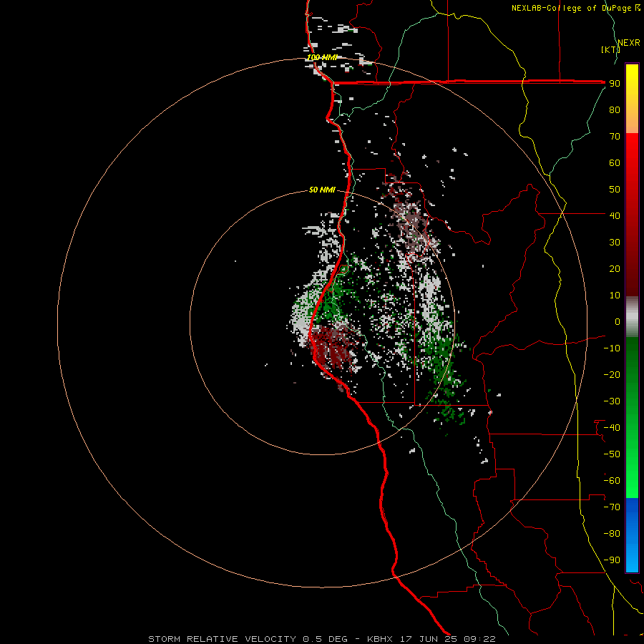Click the NEXR label above the scale
644x644 pixels.
coord(629,42)
